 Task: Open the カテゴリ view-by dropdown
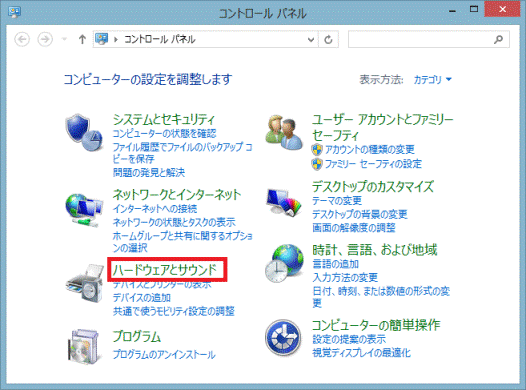(x=432, y=79)
